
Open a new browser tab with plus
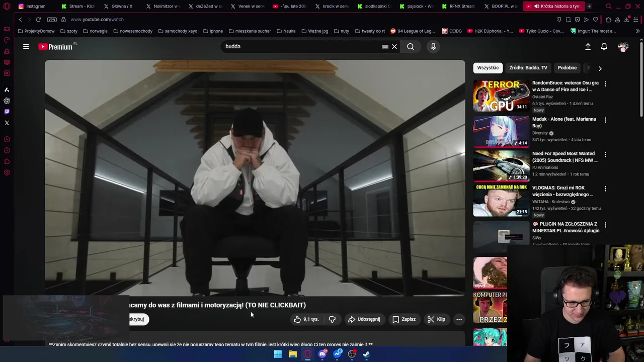click(x=589, y=6)
